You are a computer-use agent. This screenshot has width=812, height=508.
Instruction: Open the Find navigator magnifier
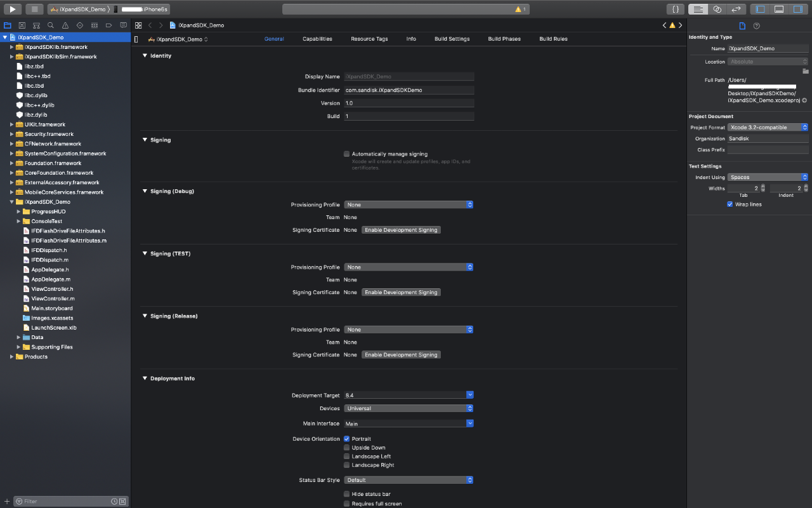(51, 25)
